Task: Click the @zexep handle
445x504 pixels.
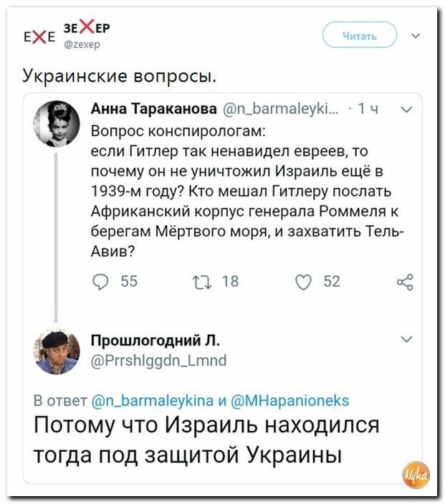Action: (82, 44)
